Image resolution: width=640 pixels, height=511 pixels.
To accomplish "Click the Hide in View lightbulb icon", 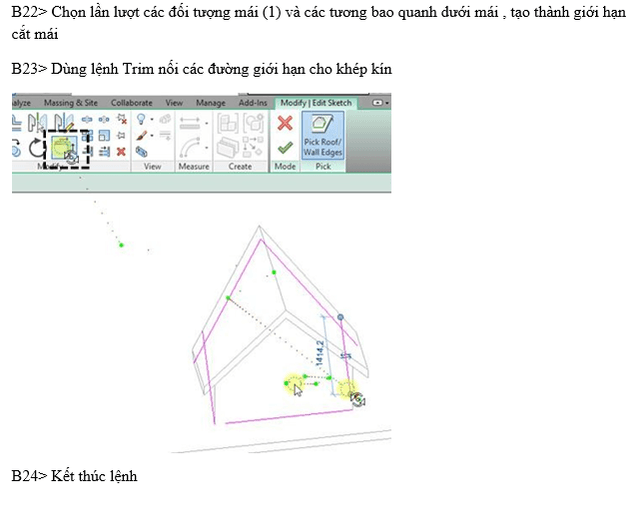I will (x=141, y=119).
